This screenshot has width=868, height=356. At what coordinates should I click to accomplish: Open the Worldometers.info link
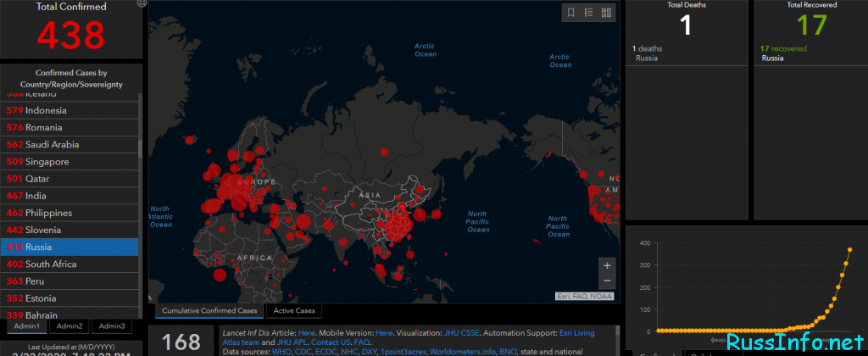click(x=463, y=352)
